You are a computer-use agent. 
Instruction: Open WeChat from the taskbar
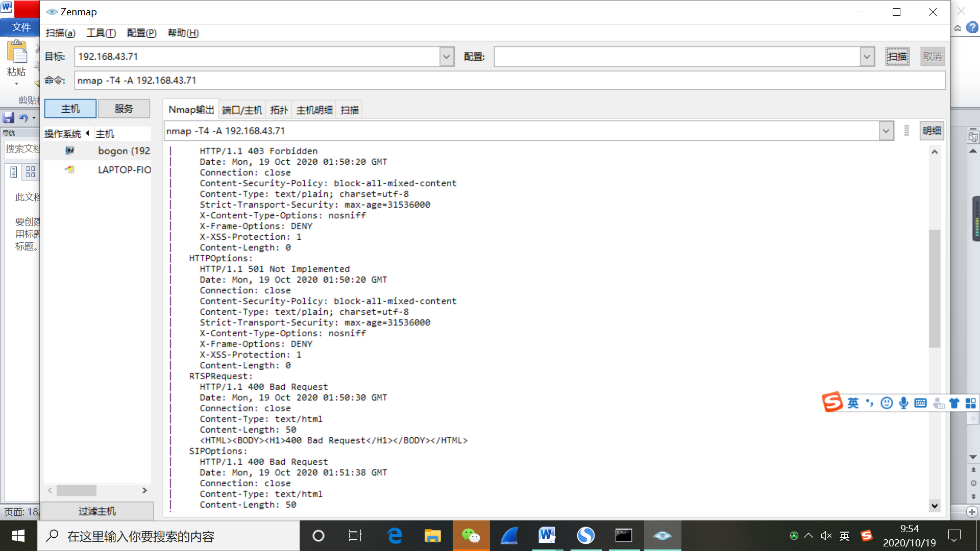point(471,536)
